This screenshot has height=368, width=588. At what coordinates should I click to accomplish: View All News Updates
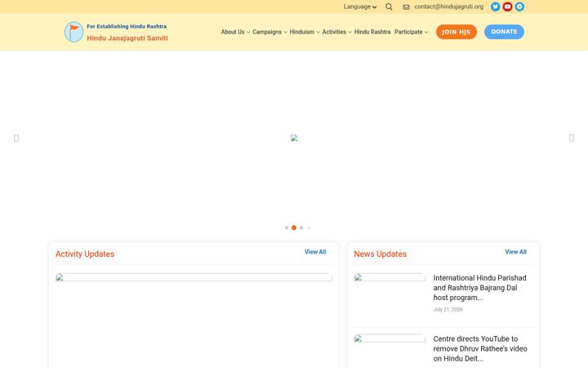click(x=515, y=252)
